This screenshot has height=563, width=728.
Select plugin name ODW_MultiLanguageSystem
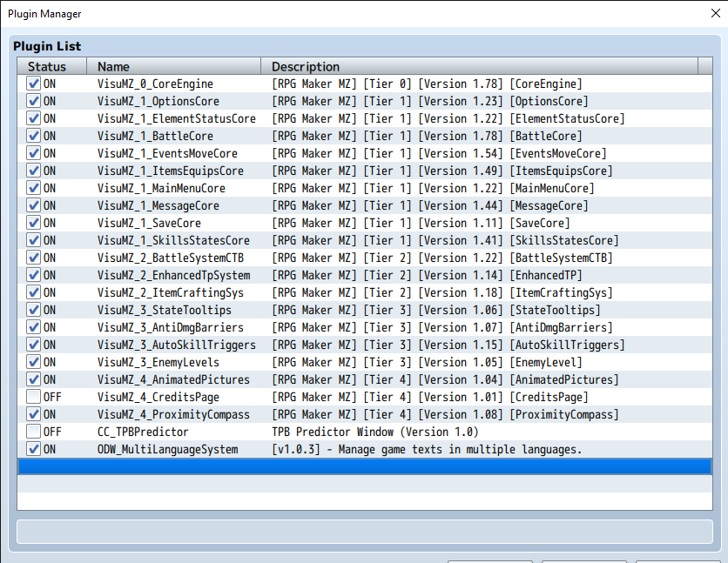tap(167, 449)
